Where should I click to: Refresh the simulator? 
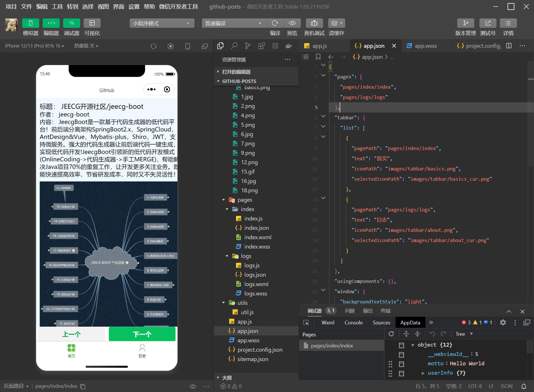pyautogui.click(x=154, y=46)
